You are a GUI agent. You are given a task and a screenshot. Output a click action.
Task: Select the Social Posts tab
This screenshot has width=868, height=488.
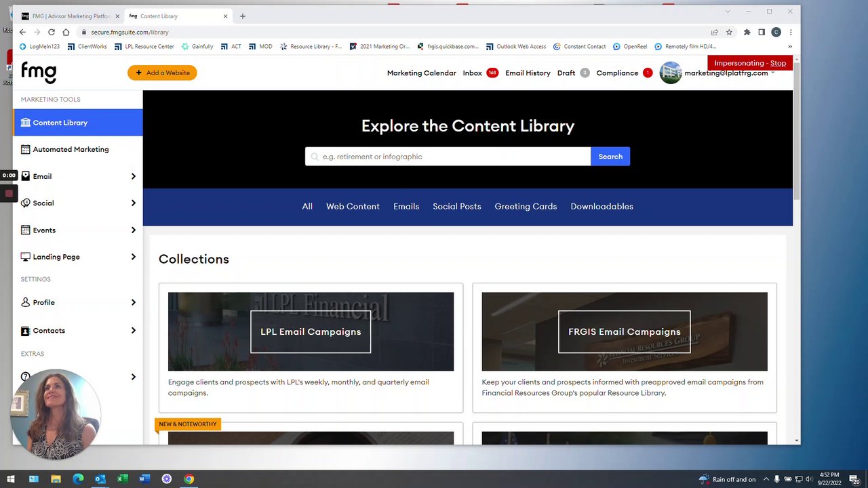tap(457, 207)
